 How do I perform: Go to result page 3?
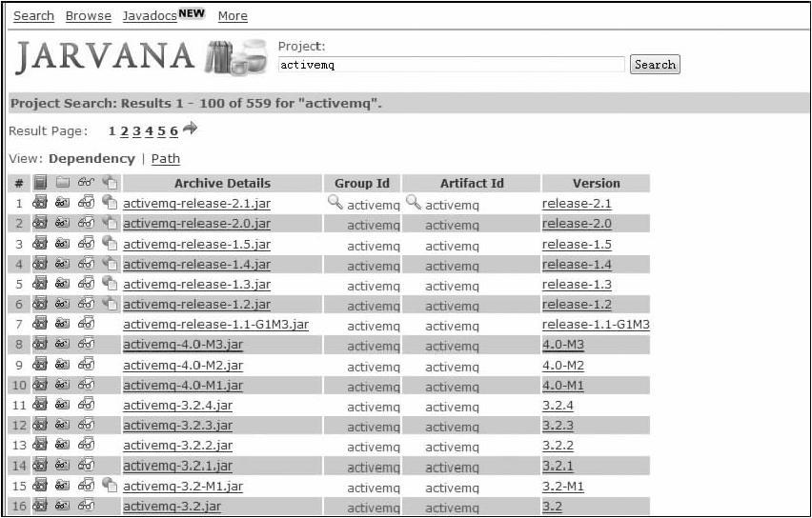136,131
